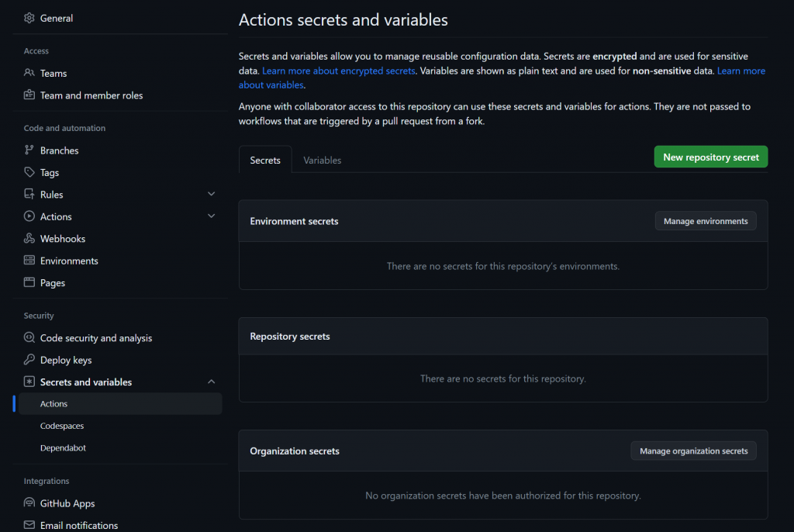Open Learn more about encrypted secrets link
This screenshot has height=532, width=794.
tap(339, 71)
